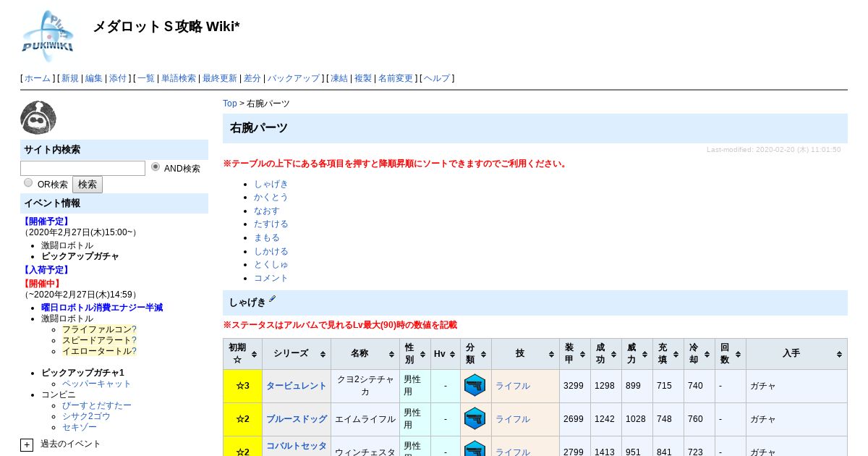Jump to しゃげき section link
This screenshot has width=868, height=456.
[x=271, y=184]
